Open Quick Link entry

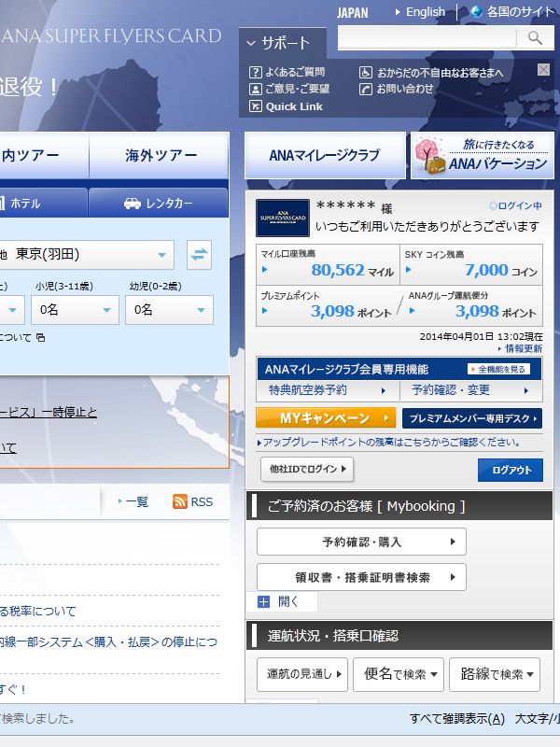pos(286,106)
